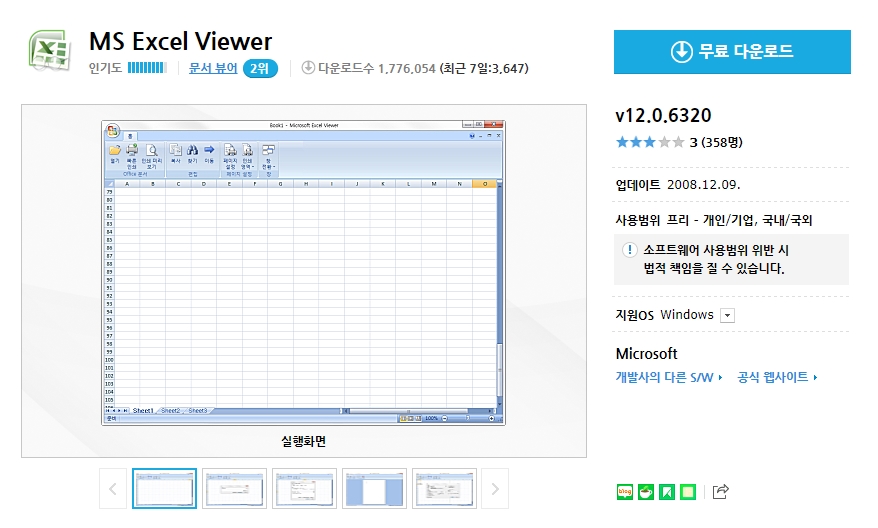Open the 공식 웹사이트 official website link
Viewport: 878px width, 528px height.
(x=777, y=377)
